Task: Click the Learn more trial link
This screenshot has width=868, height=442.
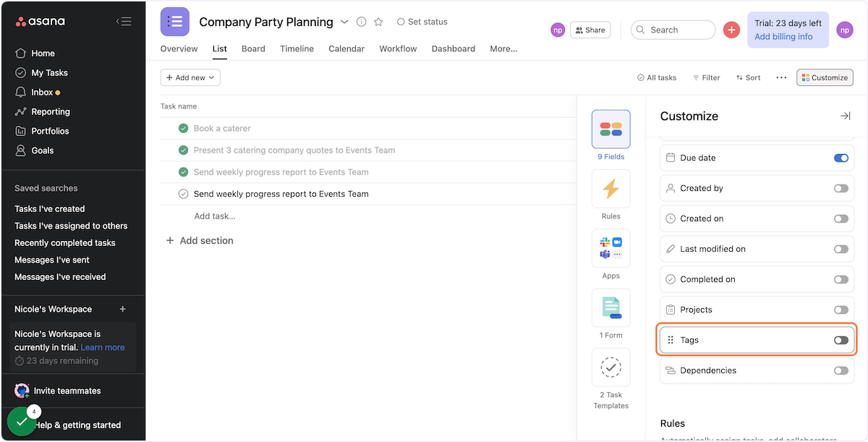Action: (103, 347)
